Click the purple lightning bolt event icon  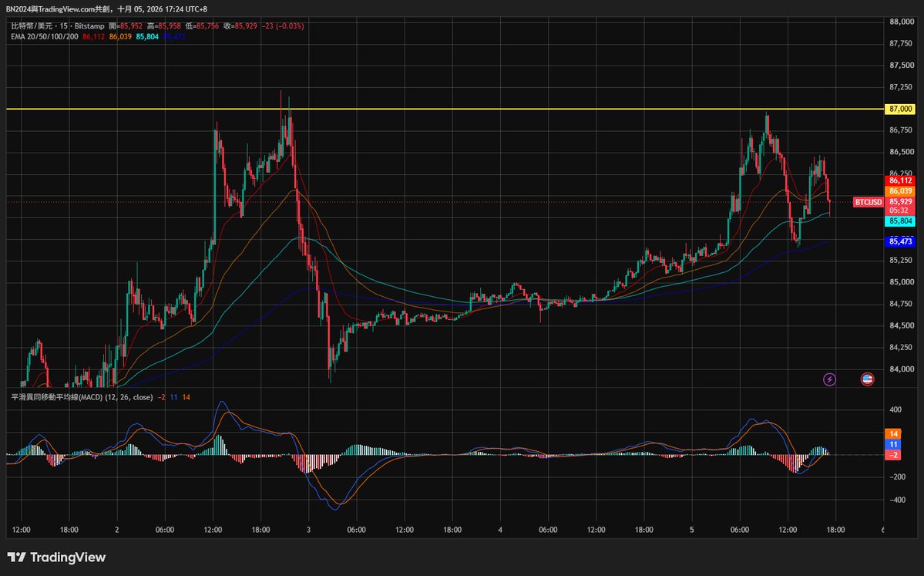click(829, 379)
